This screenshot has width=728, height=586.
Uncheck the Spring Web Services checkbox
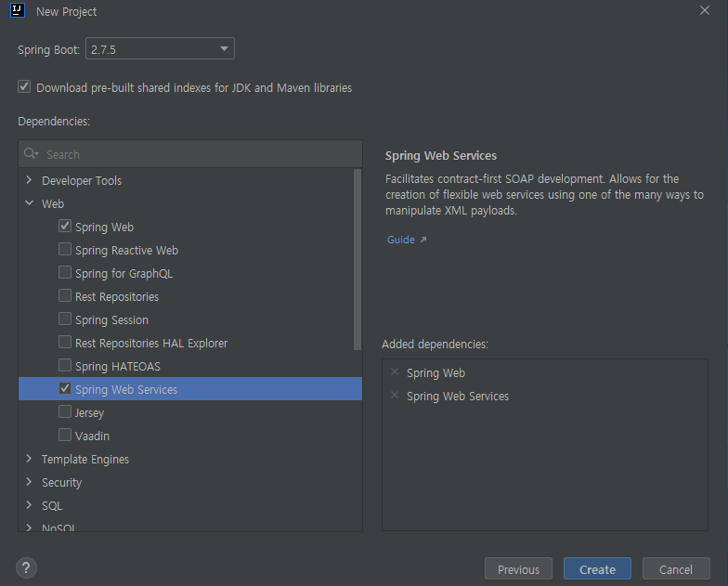click(x=65, y=388)
